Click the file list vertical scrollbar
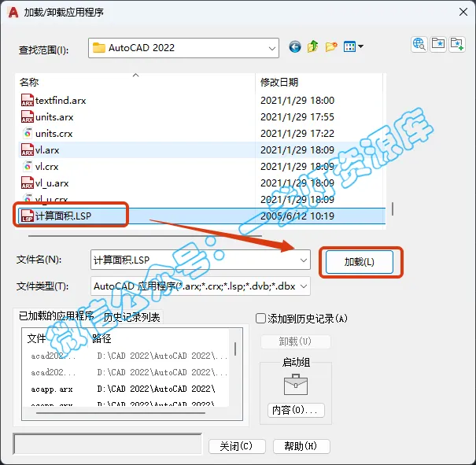This screenshot has width=476, height=465. (x=393, y=209)
